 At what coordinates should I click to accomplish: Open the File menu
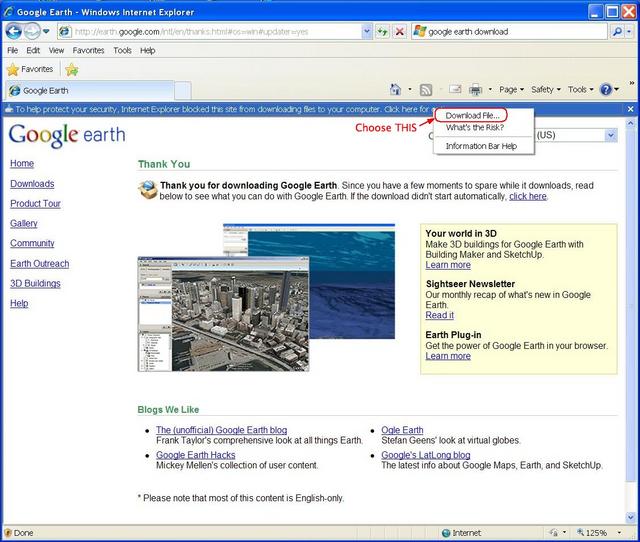tap(12, 51)
